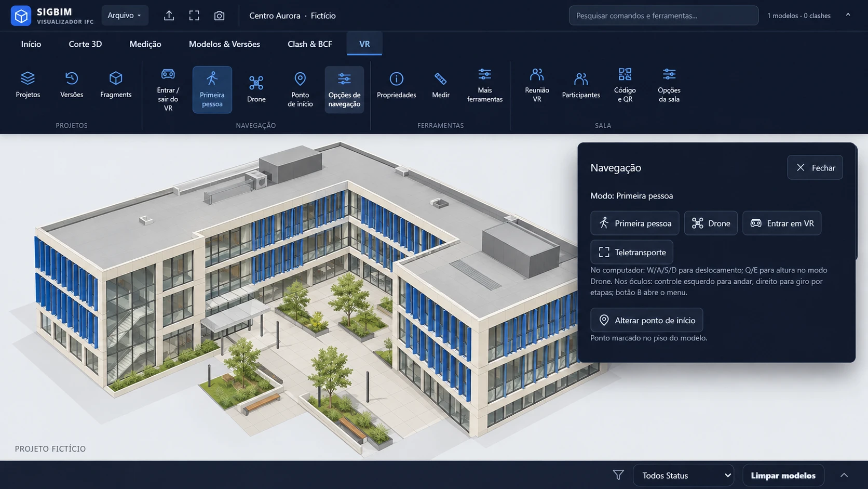
Task: Switch to the Início tab
Action: tap(31, 44)
